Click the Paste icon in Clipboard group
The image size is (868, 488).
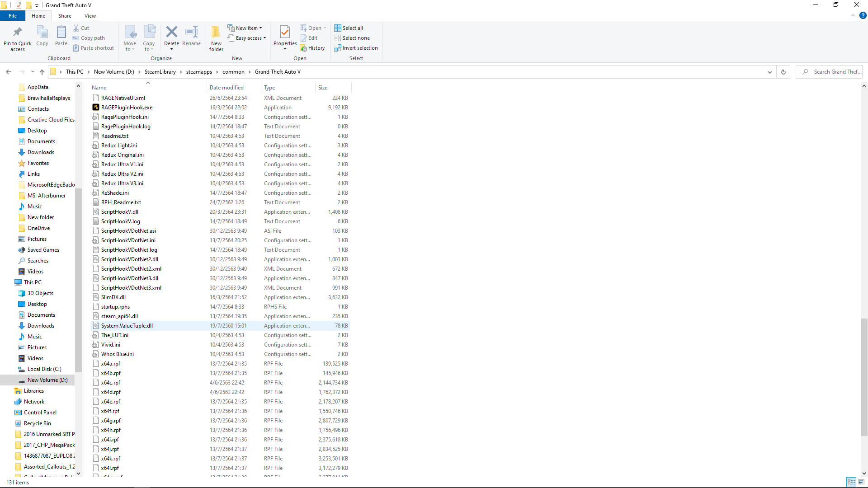61,33
